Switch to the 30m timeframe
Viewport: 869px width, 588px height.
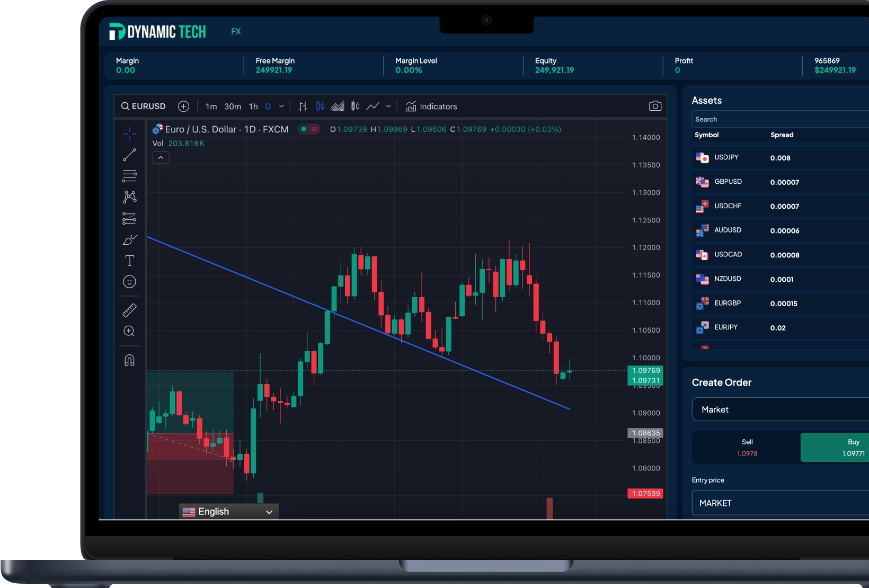pyautogui.click(x=232, y=106)
